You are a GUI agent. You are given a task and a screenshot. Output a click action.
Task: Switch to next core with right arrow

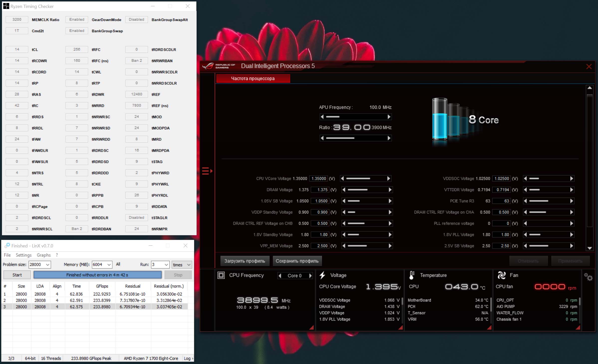coord(310,276)
